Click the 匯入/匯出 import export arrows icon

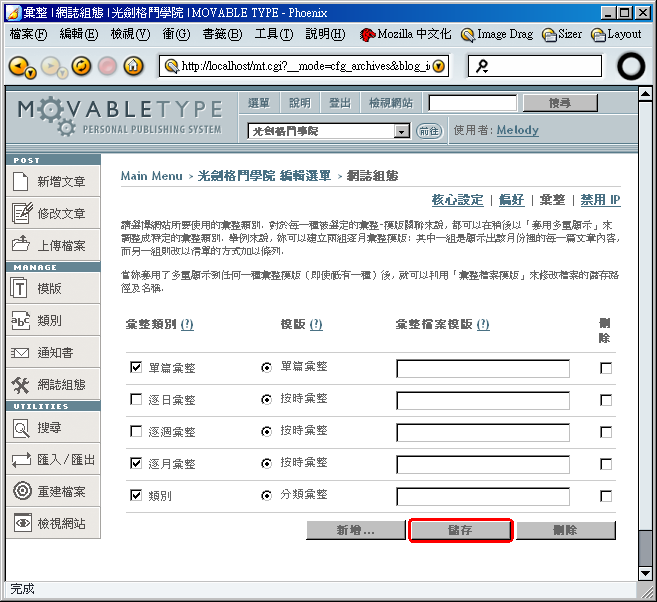[21, 460]
